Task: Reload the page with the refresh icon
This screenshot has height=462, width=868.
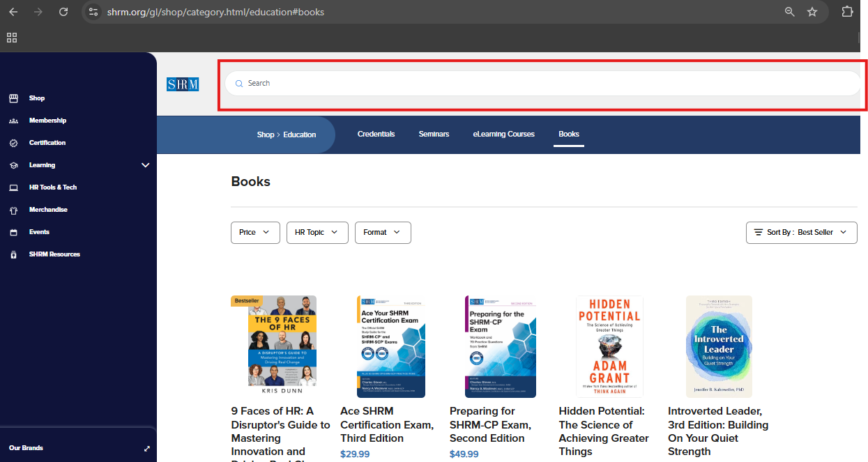Action: tap(63, 12)
